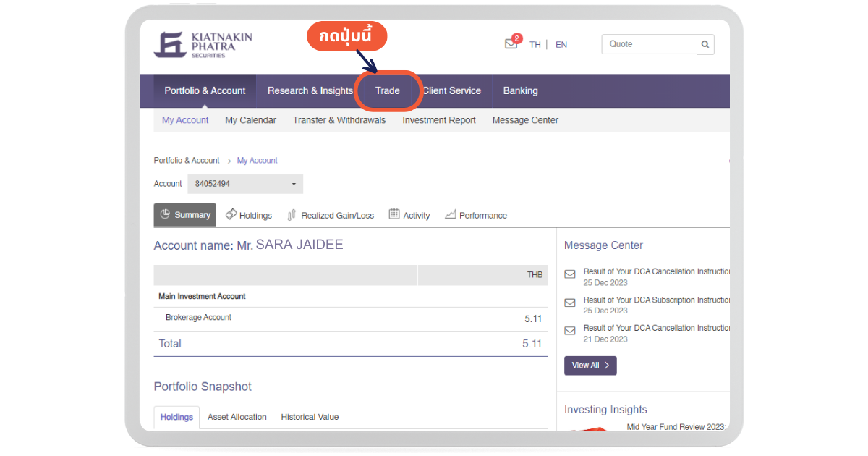
Task: Click the Kiatnakin Phatra Securities logo
Action: (x=203, y=44)
